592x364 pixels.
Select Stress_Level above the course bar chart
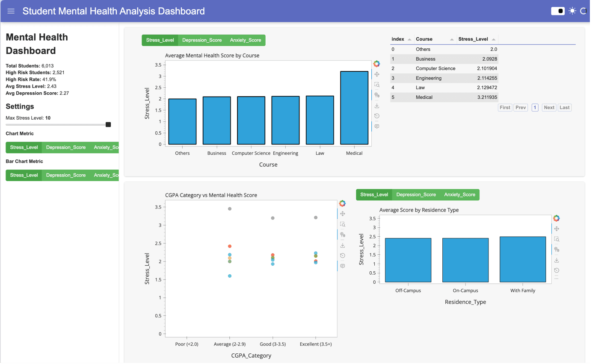pos(160,41)
